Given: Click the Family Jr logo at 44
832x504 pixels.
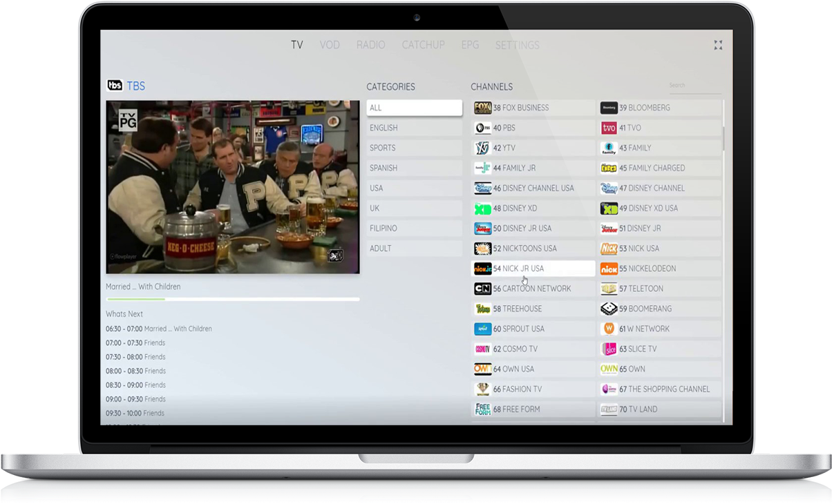Looking at the screenshot, I should click(x=482, y=168).
